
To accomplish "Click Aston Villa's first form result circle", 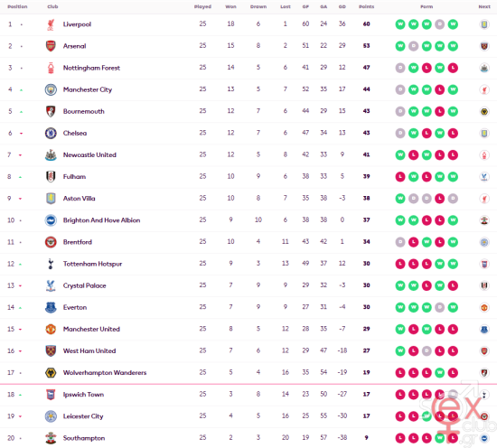I will pos(400,199).
